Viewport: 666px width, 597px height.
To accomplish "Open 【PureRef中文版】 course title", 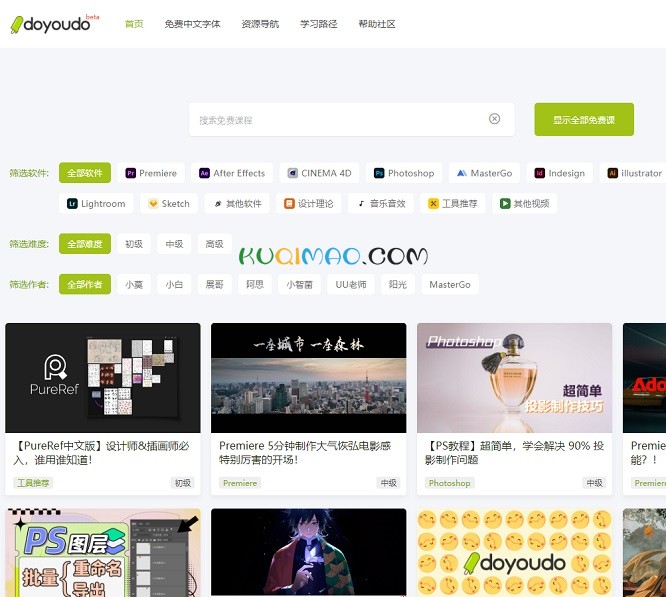I will pyautogui.click(x=102, y=453).
